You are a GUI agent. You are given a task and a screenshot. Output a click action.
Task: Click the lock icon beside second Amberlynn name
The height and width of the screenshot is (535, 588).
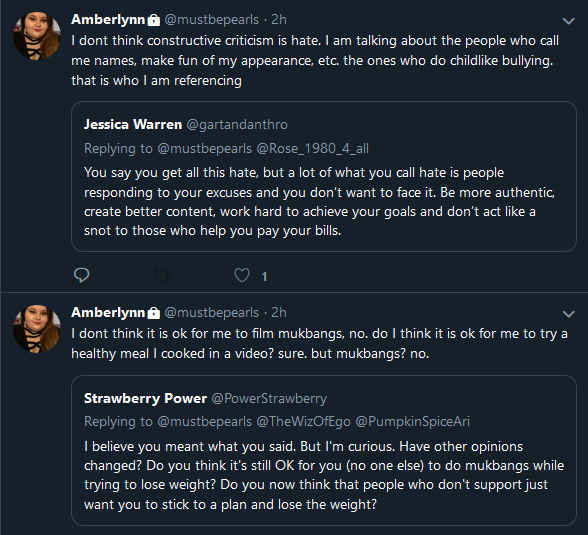[153, 313]
